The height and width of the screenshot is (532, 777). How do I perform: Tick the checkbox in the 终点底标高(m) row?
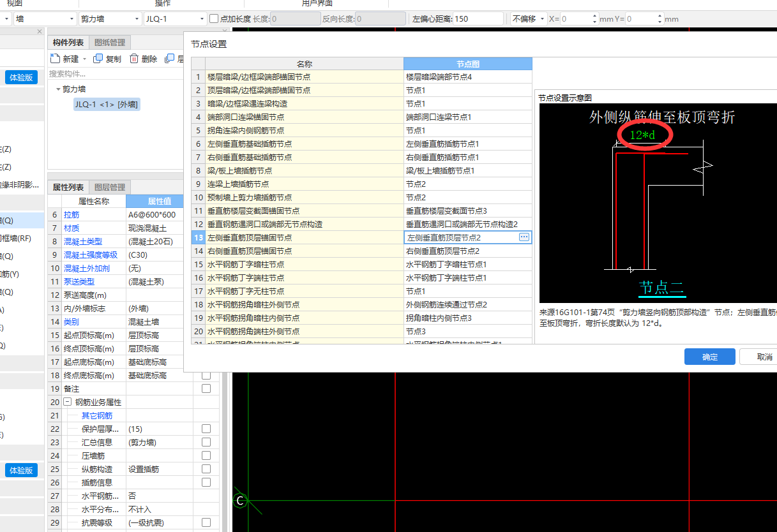coord(206,375)
